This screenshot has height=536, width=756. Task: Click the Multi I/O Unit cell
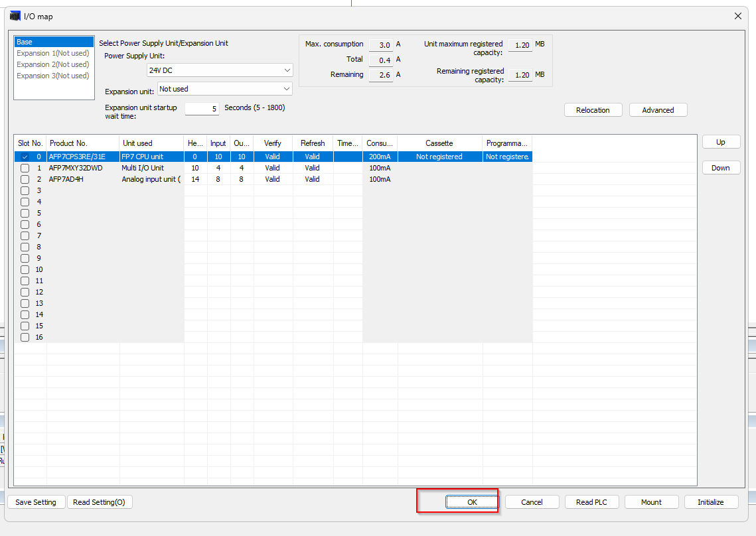click(151, 168)
